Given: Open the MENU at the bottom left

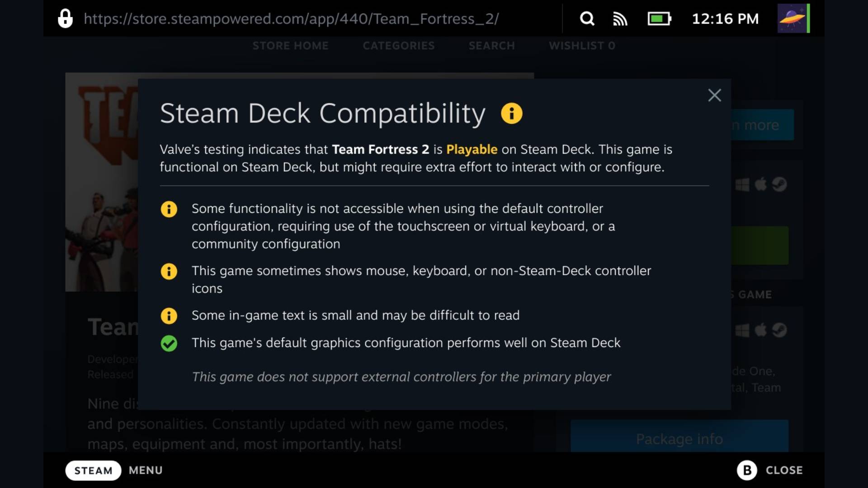Looking at the screenshot, I should [145, 470].
